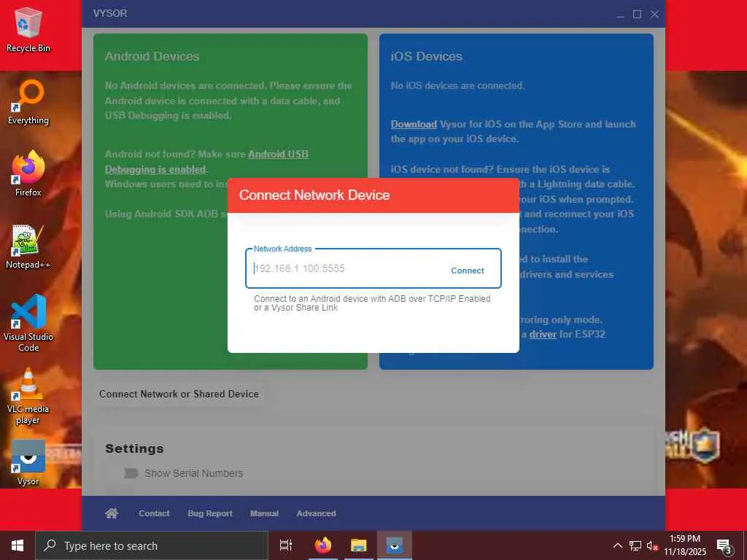Viewport: 747px width, 560px height.
Task: Select the Vysor taskbar icon
Action: pos(395,545)
